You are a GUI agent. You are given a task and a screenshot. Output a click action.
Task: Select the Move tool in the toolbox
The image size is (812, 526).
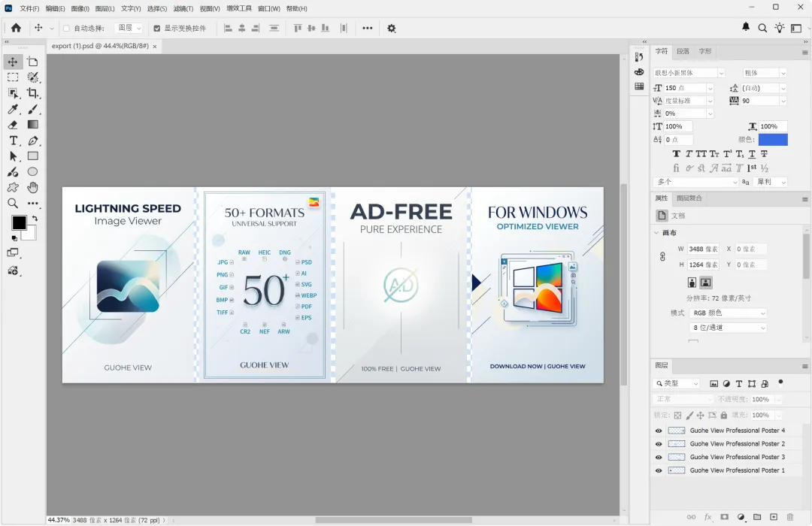(13, 62)
